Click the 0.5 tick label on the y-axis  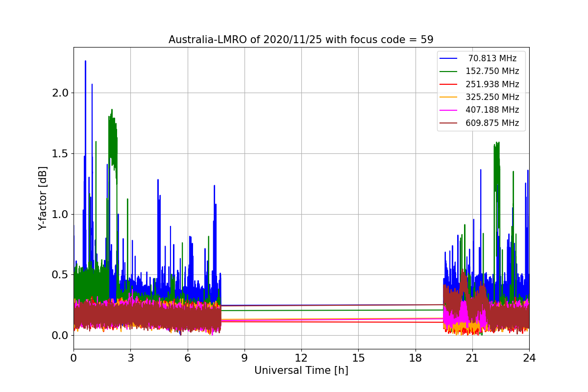point(60,275)
